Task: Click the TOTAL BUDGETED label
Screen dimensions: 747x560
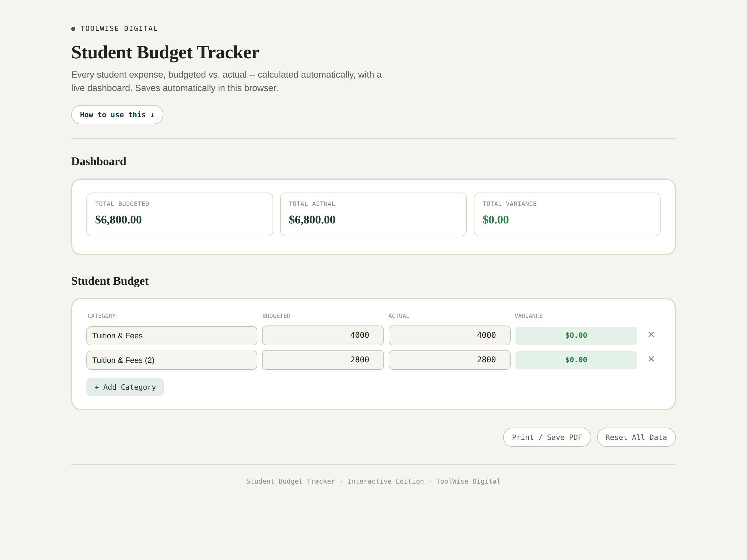Action: 122,204
